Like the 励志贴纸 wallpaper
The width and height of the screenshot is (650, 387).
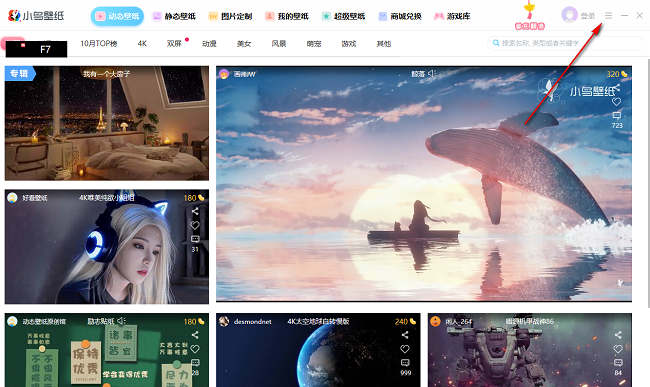pyautogui.click(x=195, y=349)
